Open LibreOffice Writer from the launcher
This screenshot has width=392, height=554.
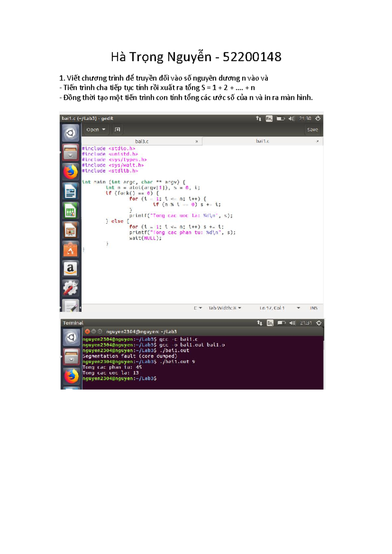tap(70, 191)
